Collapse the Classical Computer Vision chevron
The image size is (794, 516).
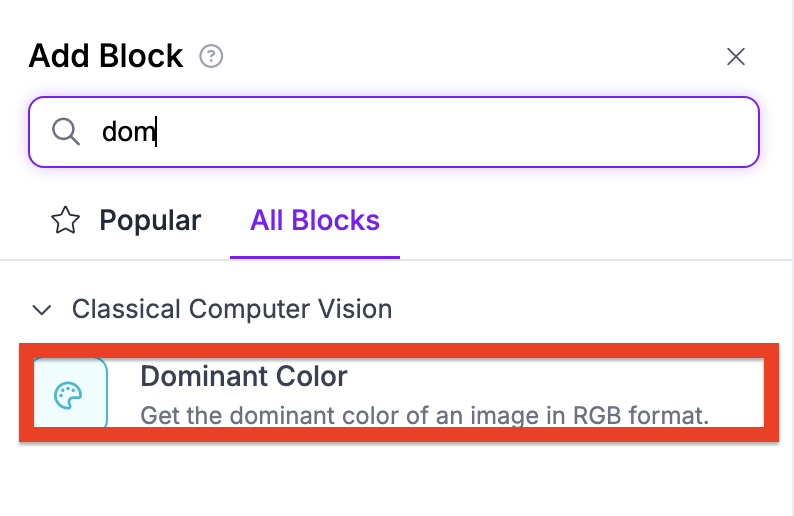point(42,309)
